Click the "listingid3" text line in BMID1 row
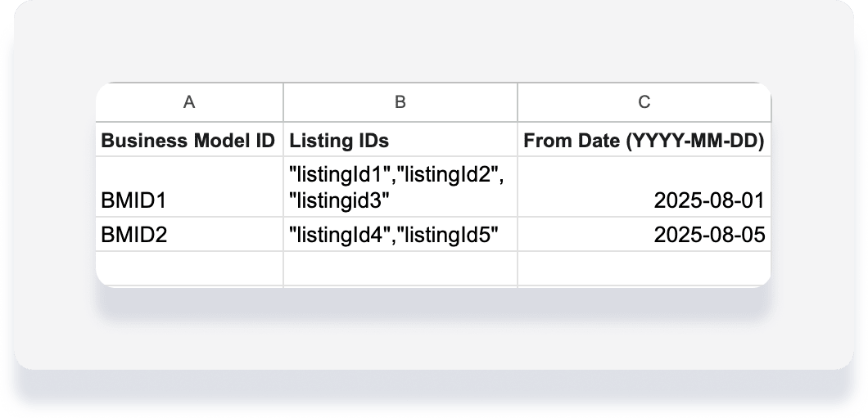This screenshot has width=868, height=418. click(x=339, y=200)
